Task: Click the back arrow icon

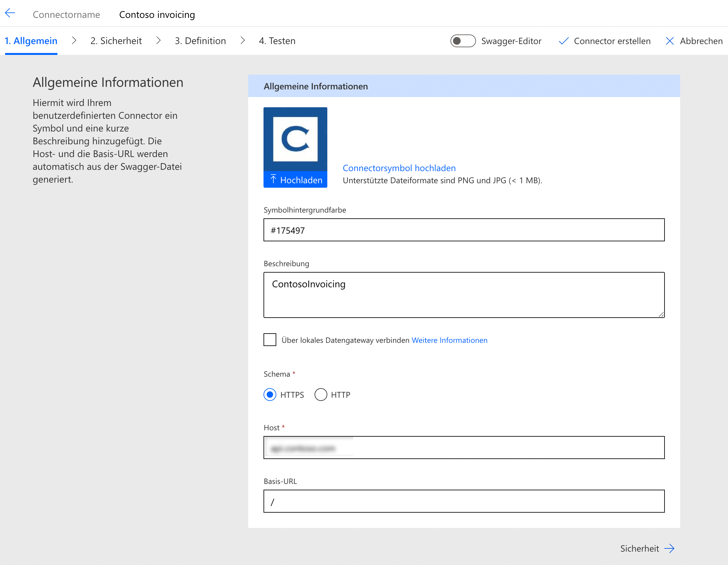Action: [x=10, y=13]
